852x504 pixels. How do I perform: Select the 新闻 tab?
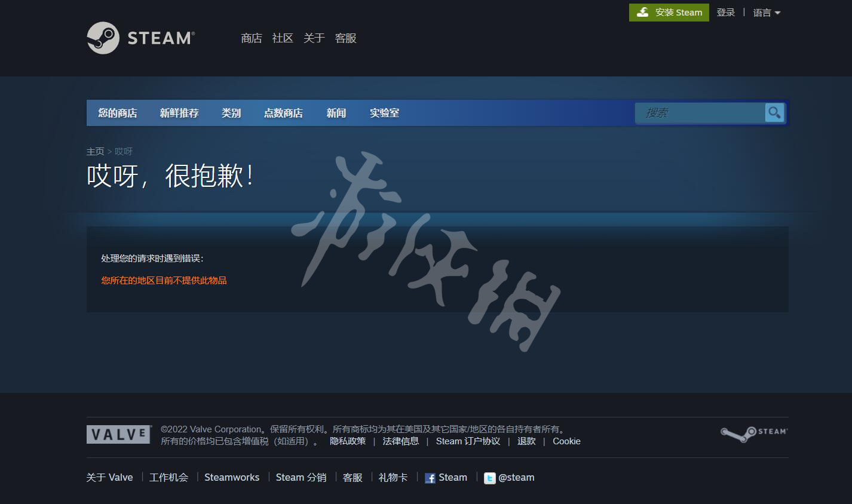pyautogui.click(x=336, y=113)
